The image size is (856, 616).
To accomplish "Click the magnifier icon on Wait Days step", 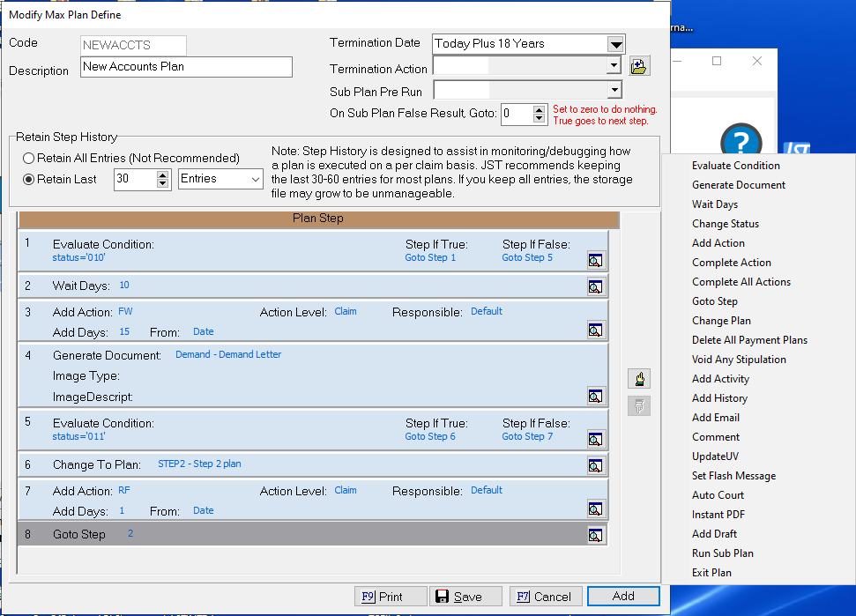I will 596,286.
